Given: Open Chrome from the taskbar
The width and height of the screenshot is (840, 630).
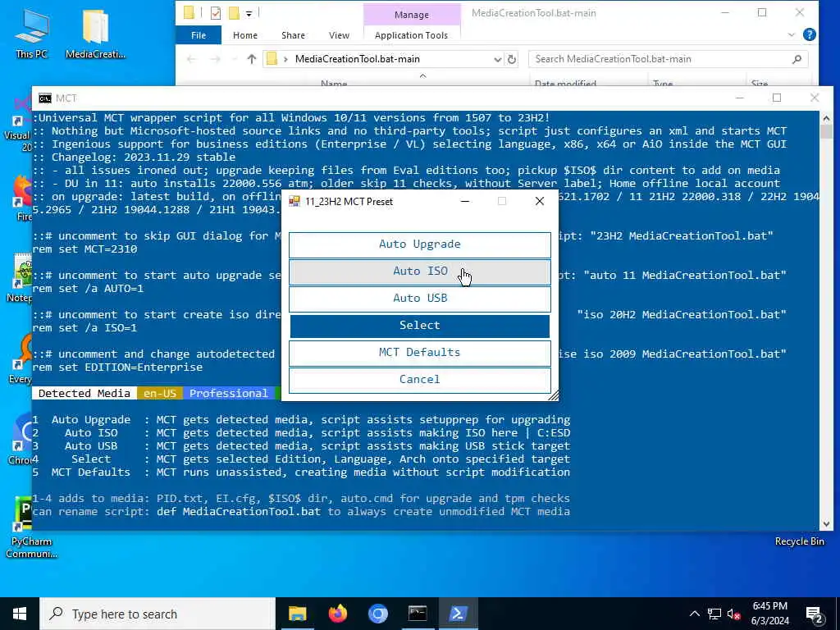Looking at the screenshot, I should click(x=377, y=614).
